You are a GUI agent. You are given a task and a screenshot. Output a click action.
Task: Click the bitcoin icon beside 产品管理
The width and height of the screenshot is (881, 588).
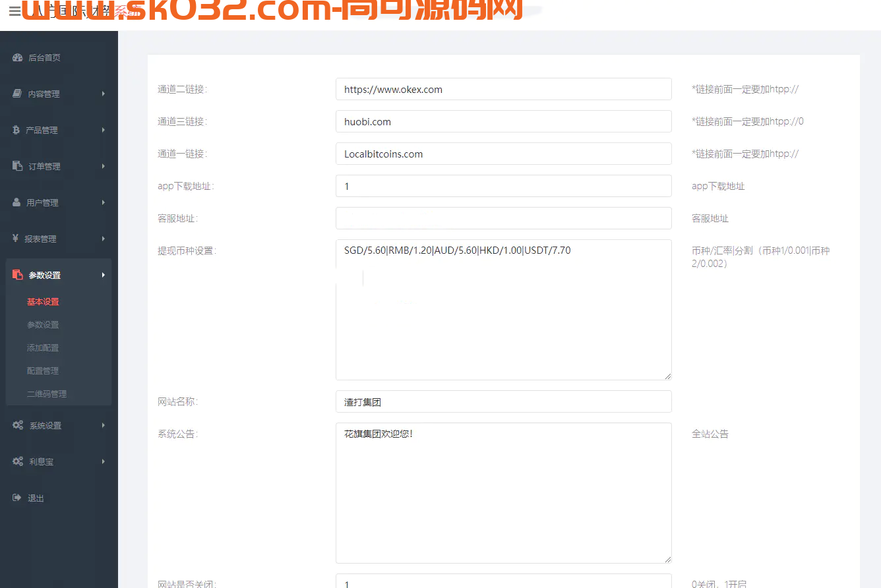(x=16, y=130)
